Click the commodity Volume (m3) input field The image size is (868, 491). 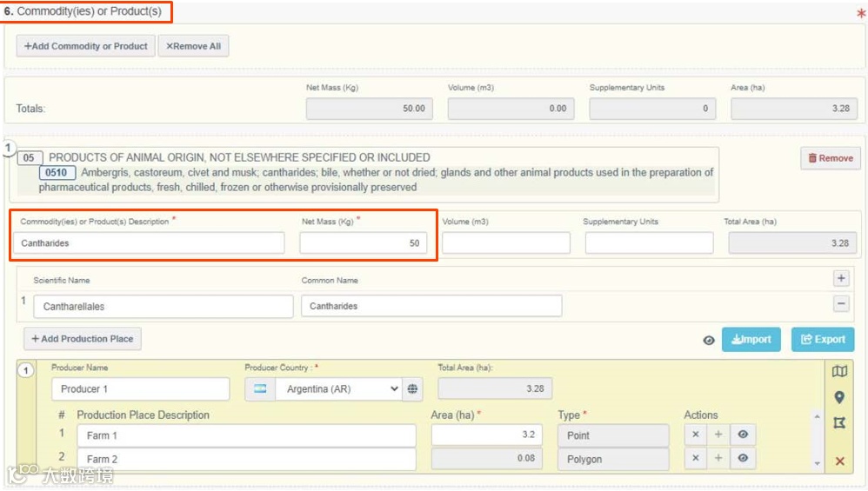pos(506,243)
